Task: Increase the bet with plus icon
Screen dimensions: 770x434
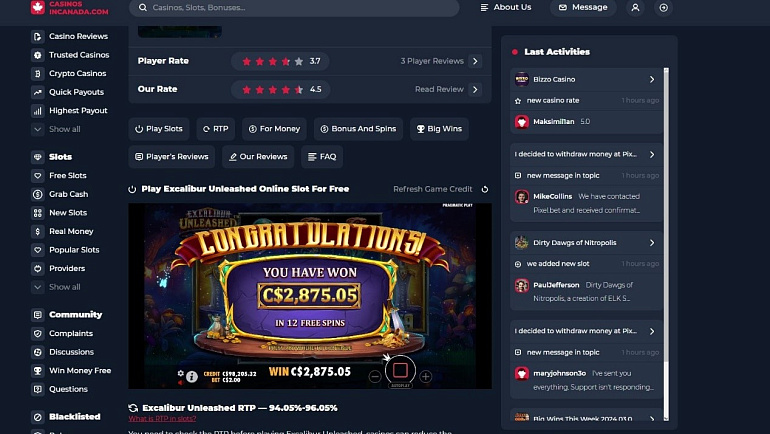Action: pos(426,377)
